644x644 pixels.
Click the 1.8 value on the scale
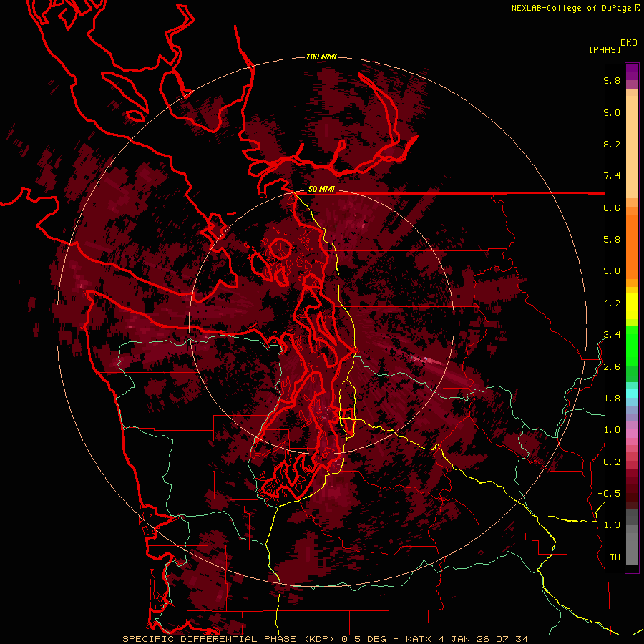[612, 399]
